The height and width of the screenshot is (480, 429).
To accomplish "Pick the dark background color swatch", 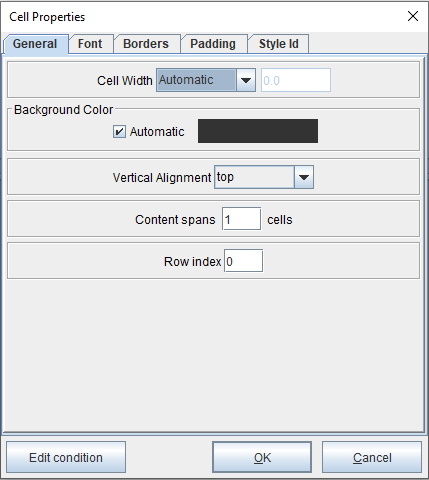I will (x=258, y=131).
